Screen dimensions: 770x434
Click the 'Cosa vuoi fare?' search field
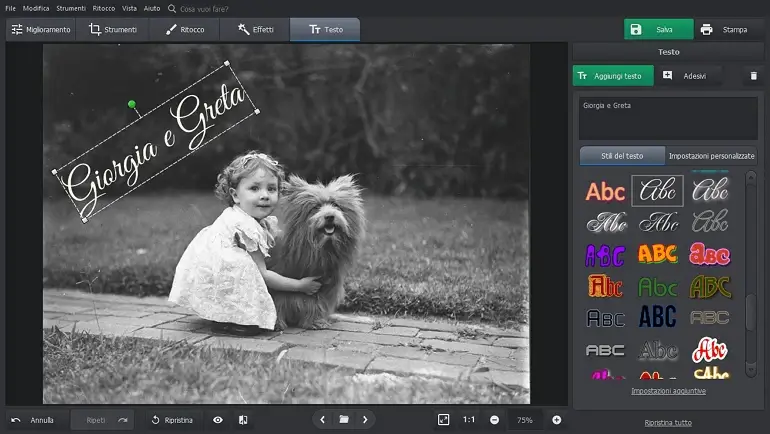pyautogui.click(x=204, y=9)
